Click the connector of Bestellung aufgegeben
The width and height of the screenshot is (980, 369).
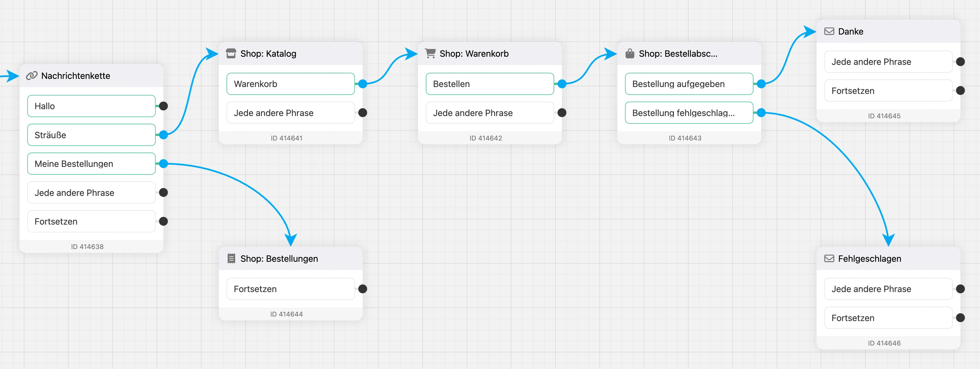[x=761, y=84]
